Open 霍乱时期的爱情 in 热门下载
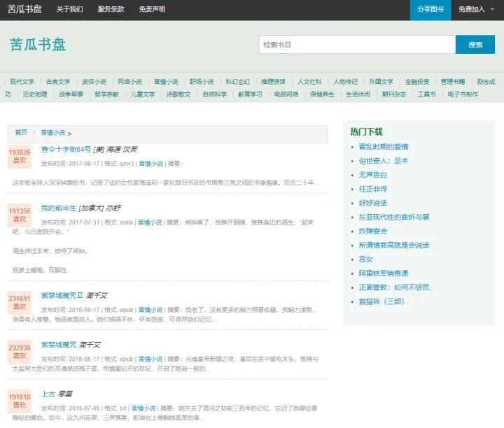Viewport: 504px width, 428px height. coord(384,147)
